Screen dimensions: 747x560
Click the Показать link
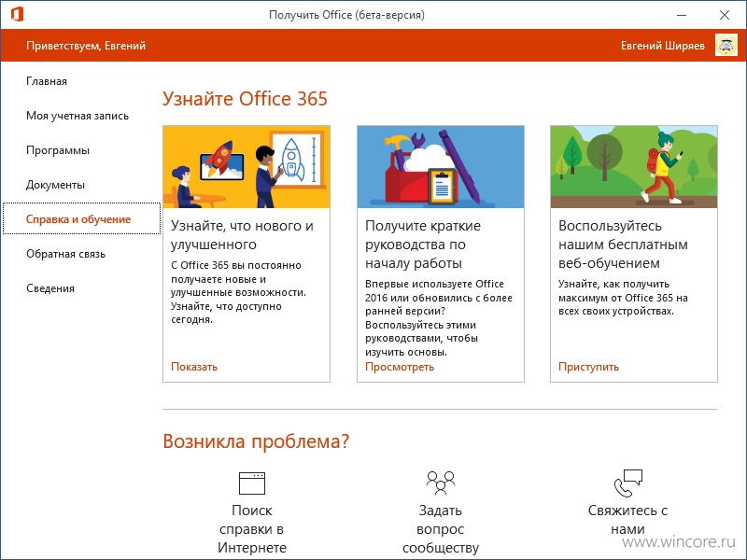click(194, 367)
